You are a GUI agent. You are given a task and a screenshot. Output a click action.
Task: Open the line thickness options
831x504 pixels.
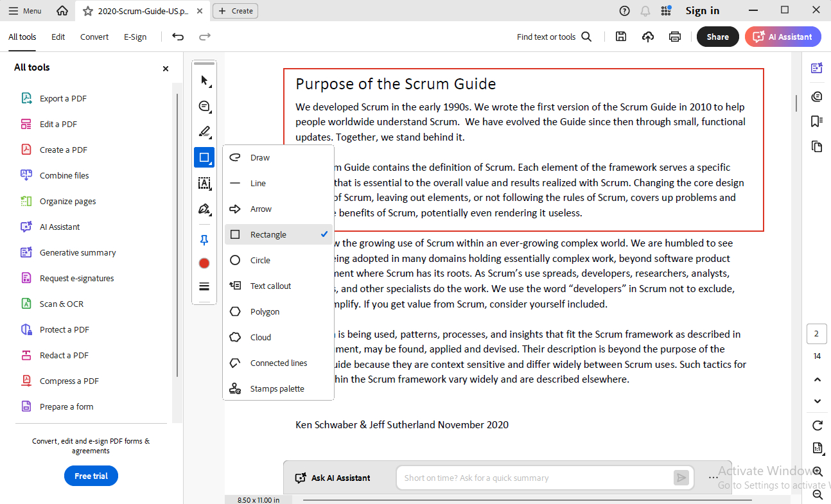pos(204,286)
